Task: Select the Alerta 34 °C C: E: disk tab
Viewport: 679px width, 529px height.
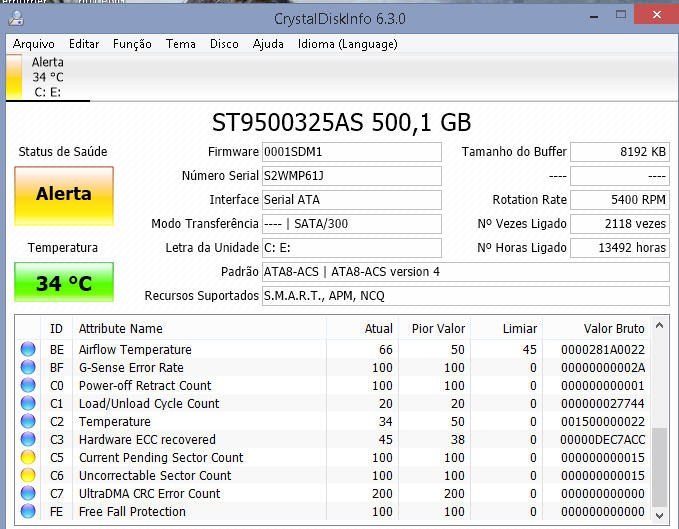Action: click(48, 77)
